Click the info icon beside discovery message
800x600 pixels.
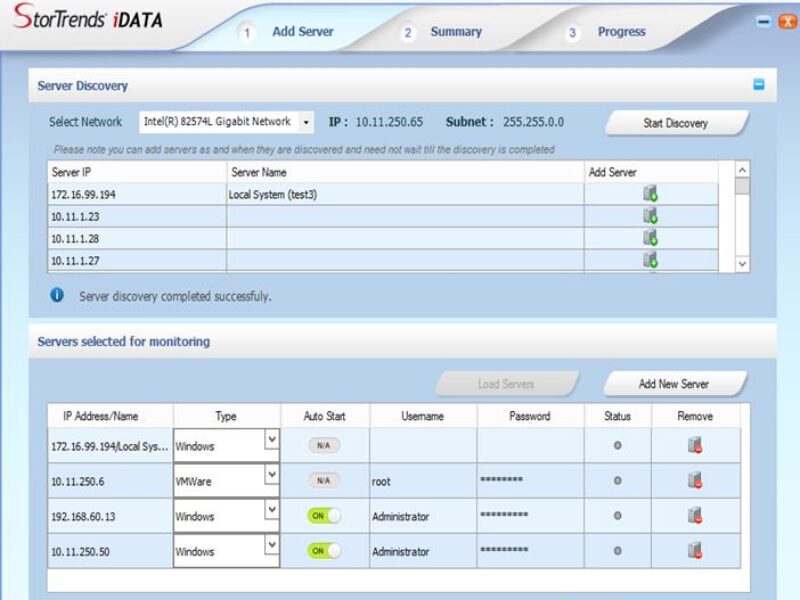57,295
